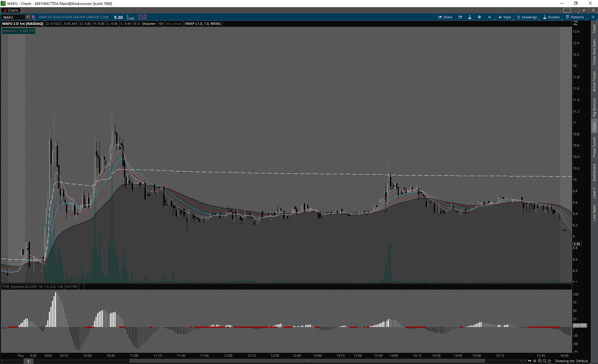
Task: Open the Patterns button
Action: [x=575, y=17]
